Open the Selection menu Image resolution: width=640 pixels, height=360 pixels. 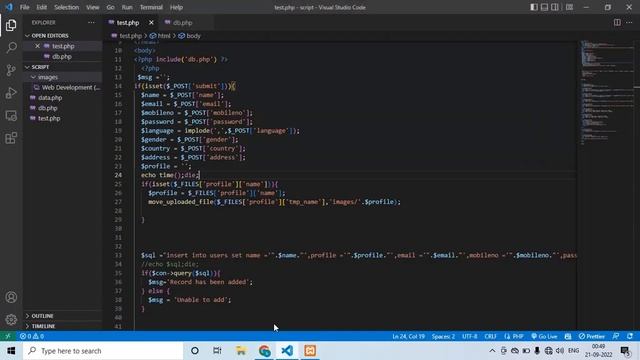click(x=67, y=7)
